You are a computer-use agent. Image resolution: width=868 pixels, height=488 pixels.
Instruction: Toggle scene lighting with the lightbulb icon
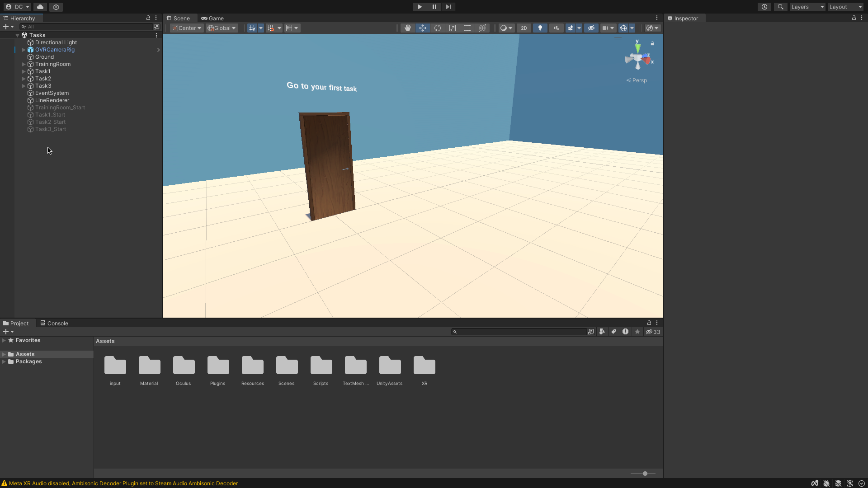540,28
